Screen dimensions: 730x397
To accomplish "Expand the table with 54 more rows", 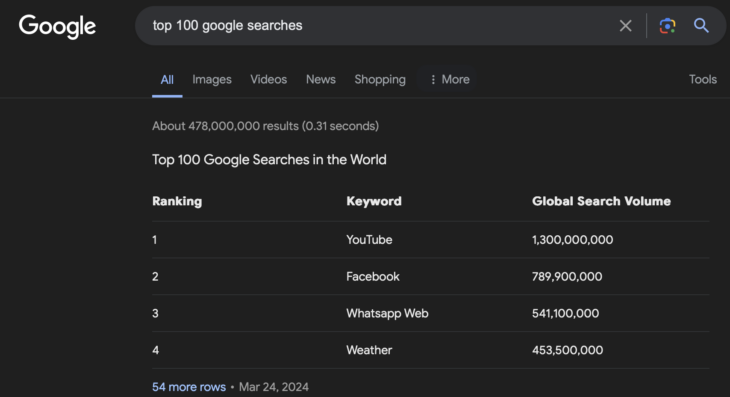I will (189, 387).
